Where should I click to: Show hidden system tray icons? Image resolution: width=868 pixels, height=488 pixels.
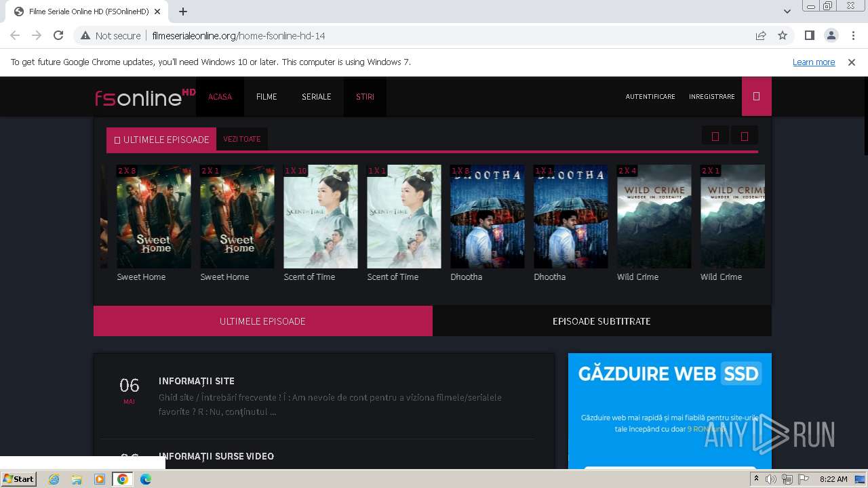click(756, 479)
